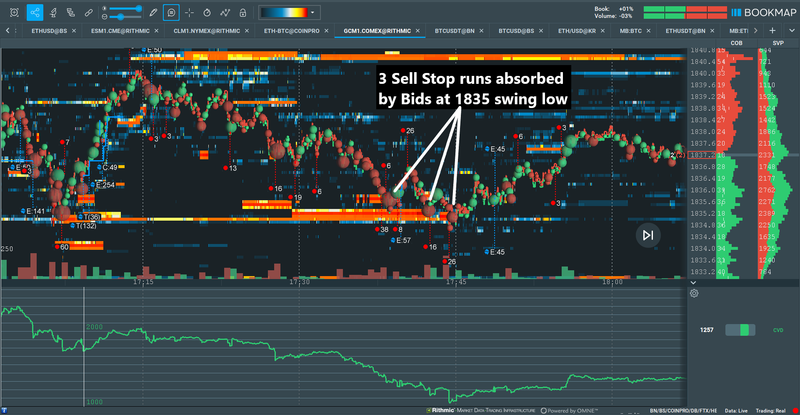Close the ETH/USD@KR tab

tap(603, 31)
